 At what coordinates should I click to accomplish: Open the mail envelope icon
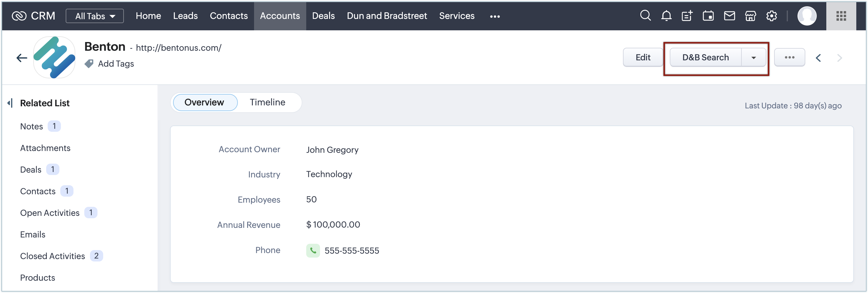pyautogui.click(x=729, y=16)
